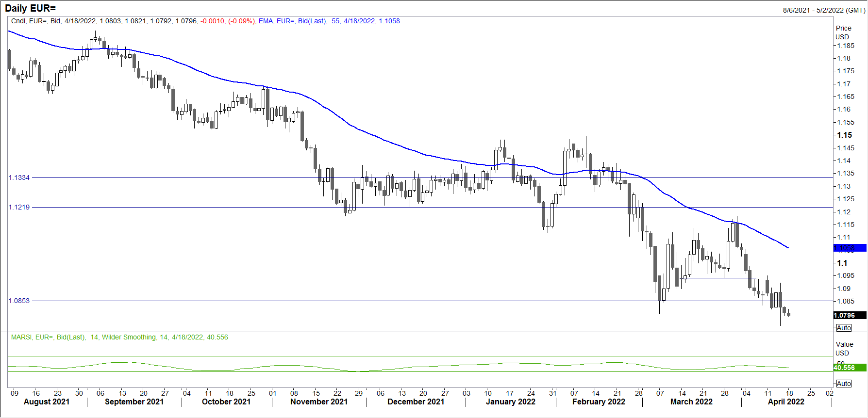Click the December 2021 month label
The height and width of the screenshot is (418, 868).
416,402
